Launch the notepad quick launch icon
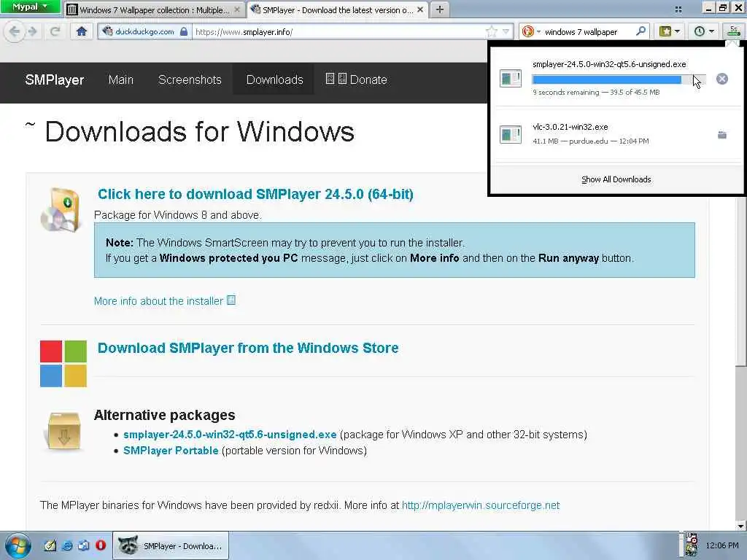 [50, 545]
